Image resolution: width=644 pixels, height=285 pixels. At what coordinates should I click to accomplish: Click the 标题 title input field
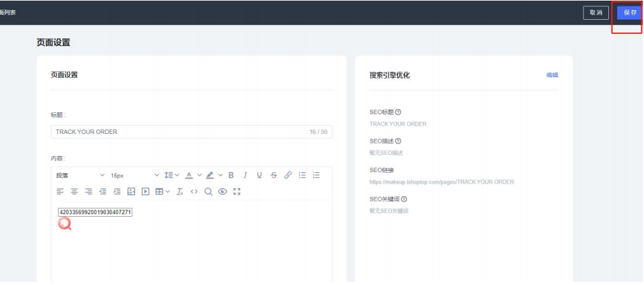178,132
